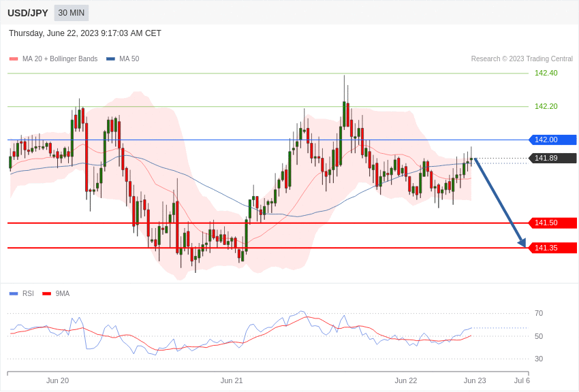Click the Jun 22 date axis label
Screen dimensions: 579x392
tap(406, 380)
